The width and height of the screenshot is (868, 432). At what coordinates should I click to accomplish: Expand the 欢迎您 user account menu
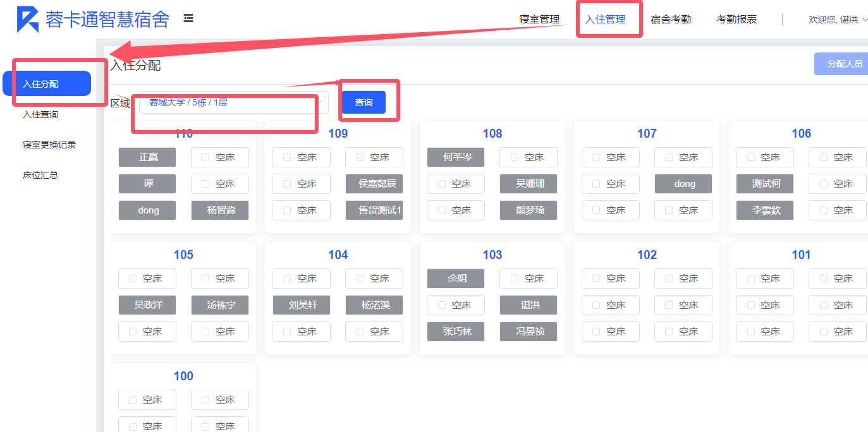tap(837, 20)
